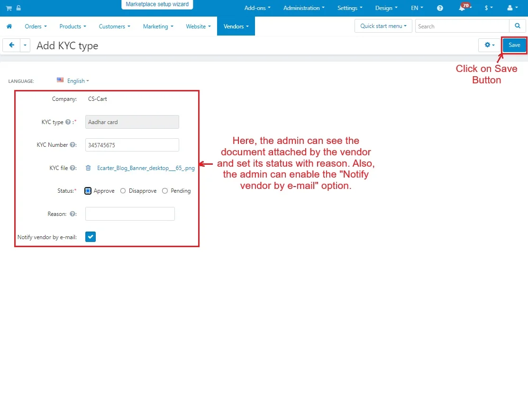Open the gear settings dropdown
This screenshot has height=420, width=528.
tap(489, 45)
